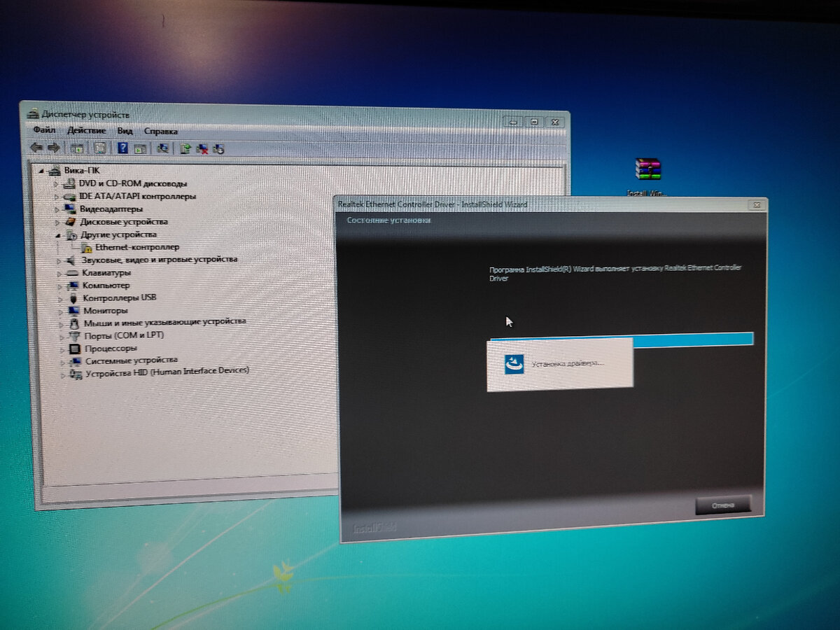Expand DVD и CD-ROM дисководы arrow
Image resolution: width=840 pixels, height=630 pixels.
point(57,183)
